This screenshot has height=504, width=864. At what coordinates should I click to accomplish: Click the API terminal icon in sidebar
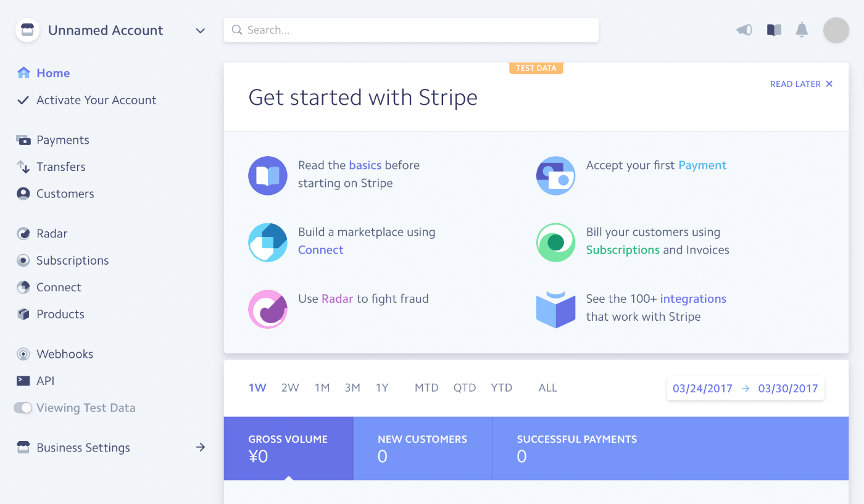[23, 381]
